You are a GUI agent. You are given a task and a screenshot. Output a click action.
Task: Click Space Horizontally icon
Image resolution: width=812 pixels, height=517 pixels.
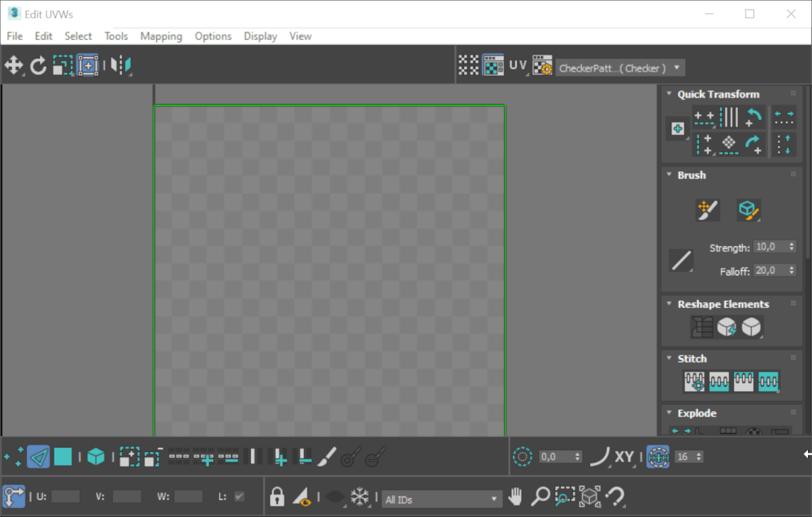click(784, 118)
